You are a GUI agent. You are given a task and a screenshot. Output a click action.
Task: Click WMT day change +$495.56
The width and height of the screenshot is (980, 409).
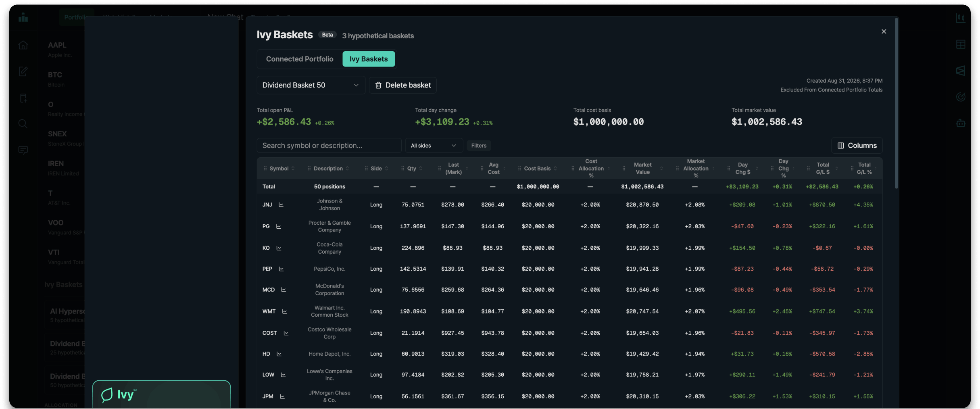coord(742,311)
